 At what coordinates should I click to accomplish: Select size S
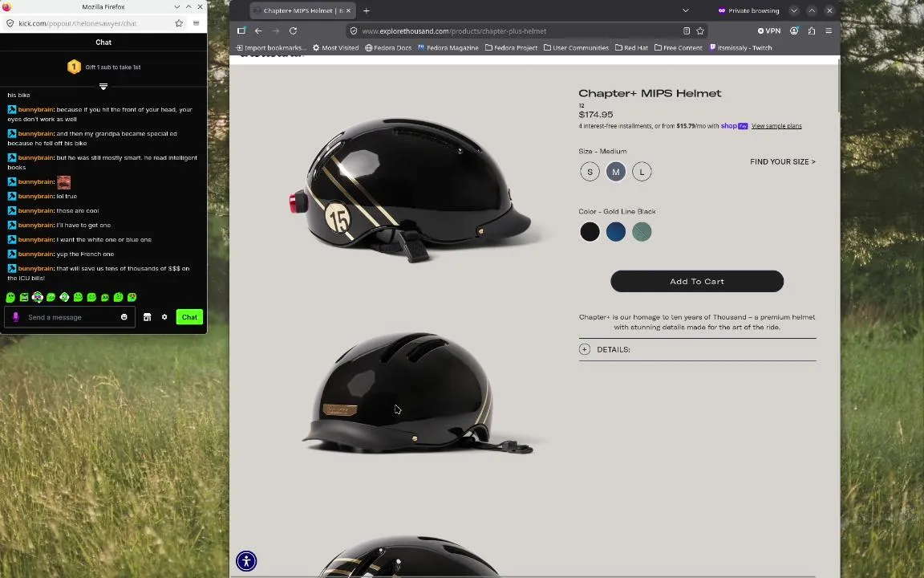590,172
